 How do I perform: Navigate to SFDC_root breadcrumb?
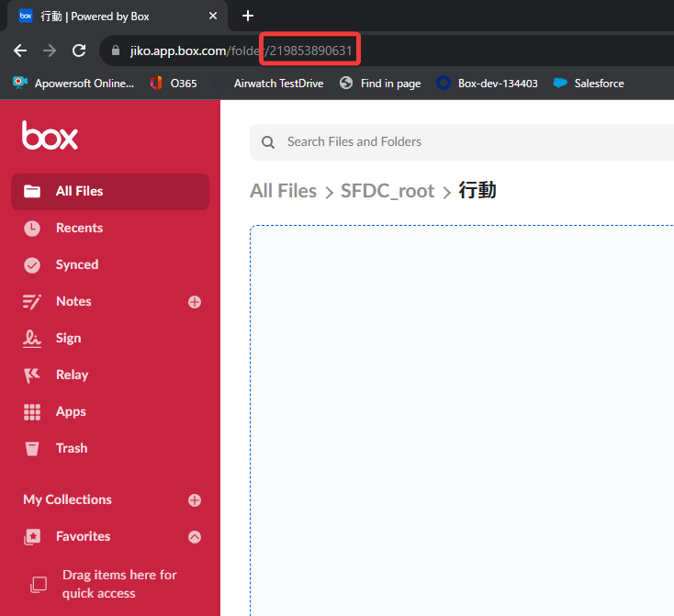click(387, 191)
